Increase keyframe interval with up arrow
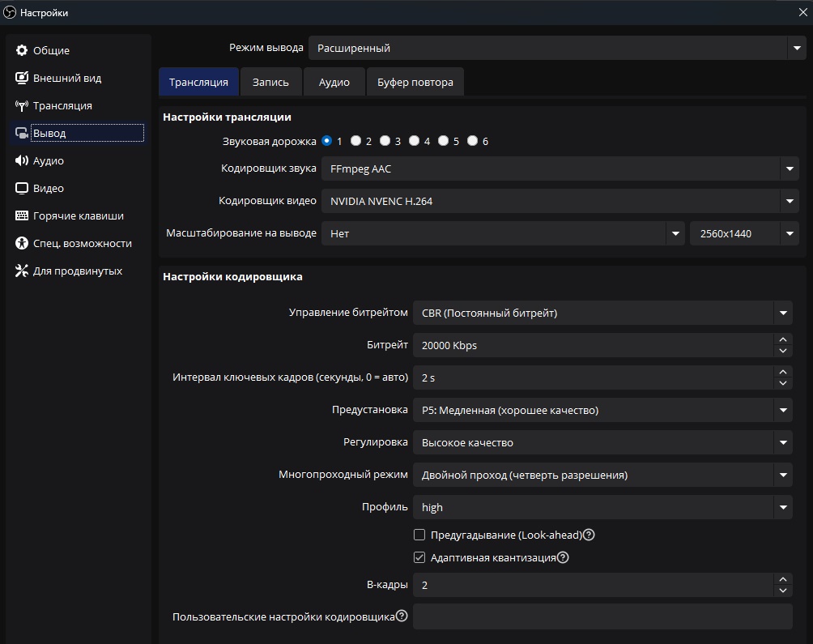This screenshot has height=644, width=813. pos(783,372)
